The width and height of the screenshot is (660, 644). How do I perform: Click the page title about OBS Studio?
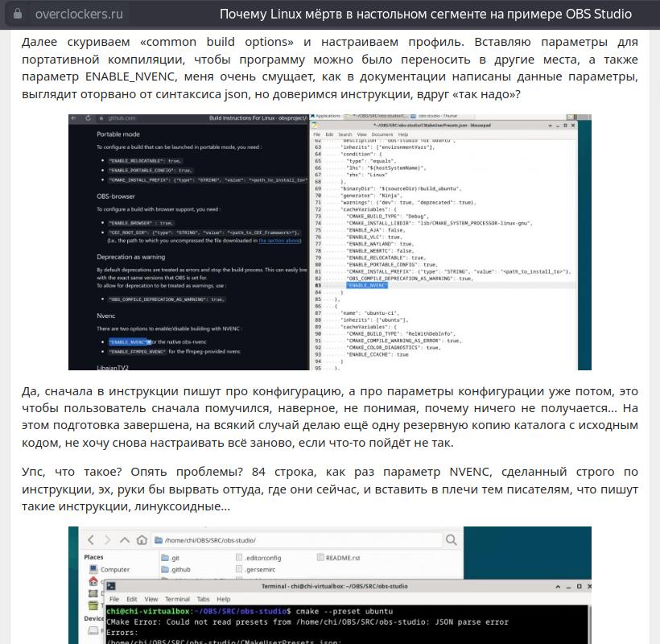point(426,14)
